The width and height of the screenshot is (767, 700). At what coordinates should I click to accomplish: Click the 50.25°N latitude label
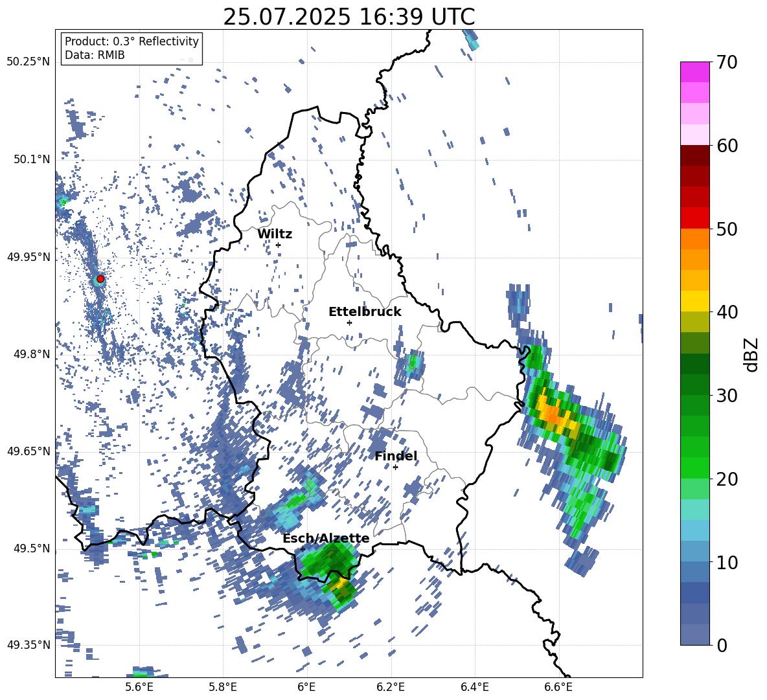[x=29, y=62]
